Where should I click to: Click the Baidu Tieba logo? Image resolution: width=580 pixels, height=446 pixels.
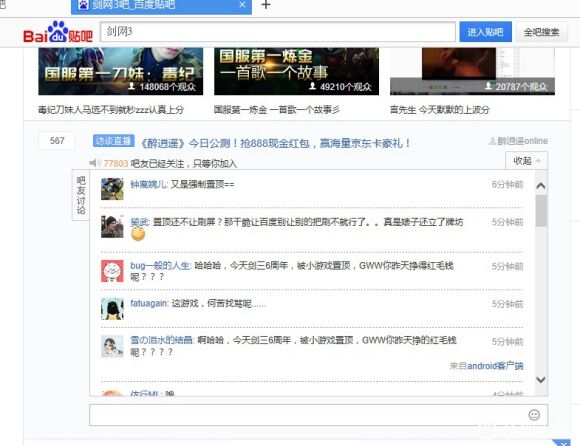(57, 33)
